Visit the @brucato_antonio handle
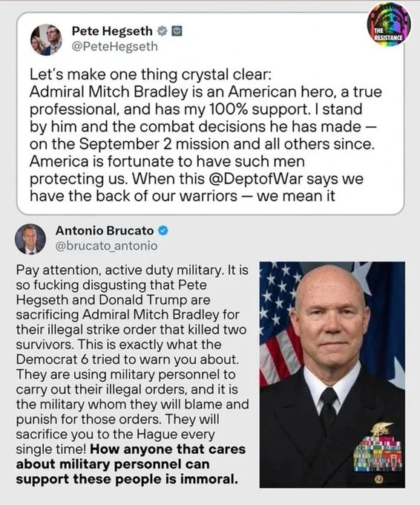420x505 pixels. coord(107,246)
